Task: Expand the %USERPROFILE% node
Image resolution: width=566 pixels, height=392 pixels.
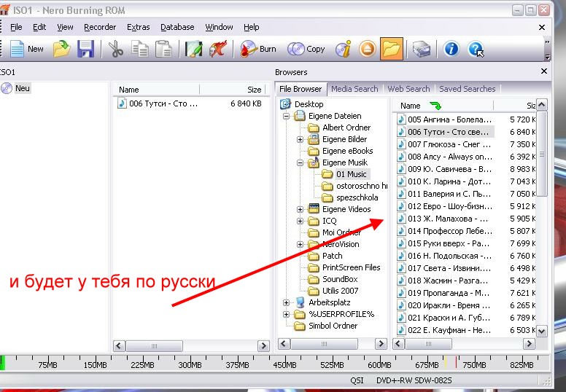Action: 286,314
